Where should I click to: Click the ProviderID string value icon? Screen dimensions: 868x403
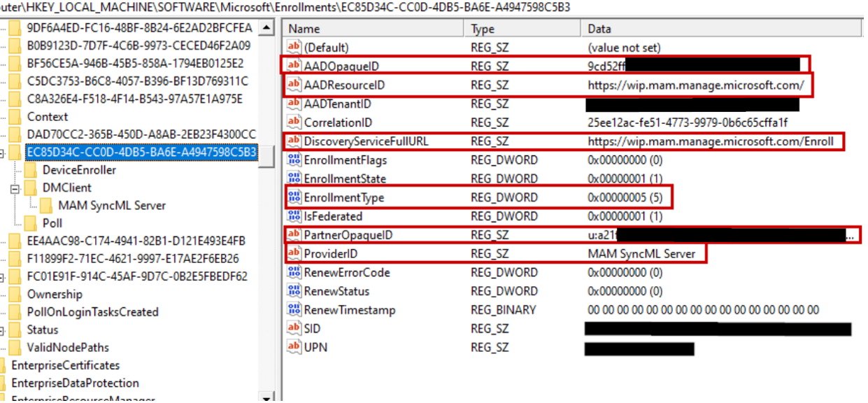(x=294, y=254)
